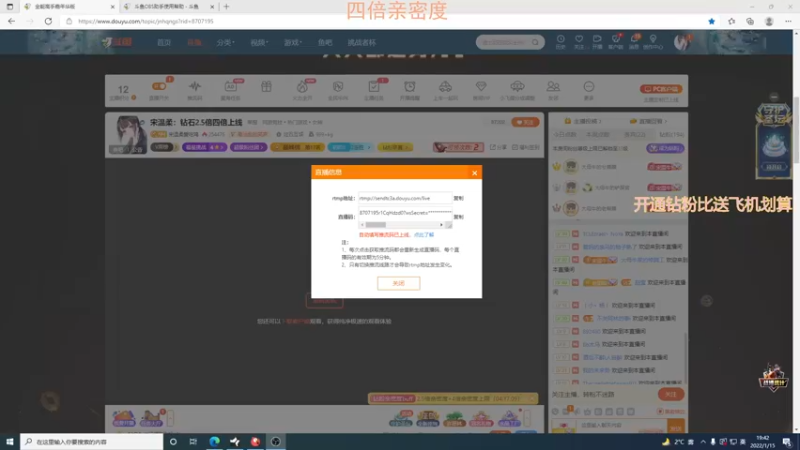Image resolution: width=800 pixels, height=450 pixels.
Task: Click the orange send button under chat
Action: pos(675,427)
